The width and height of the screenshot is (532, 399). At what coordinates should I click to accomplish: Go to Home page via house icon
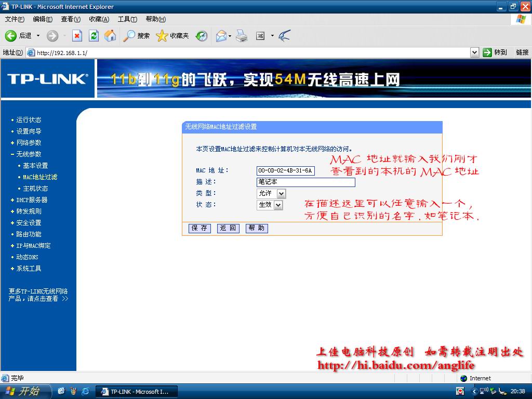[110, 36]
